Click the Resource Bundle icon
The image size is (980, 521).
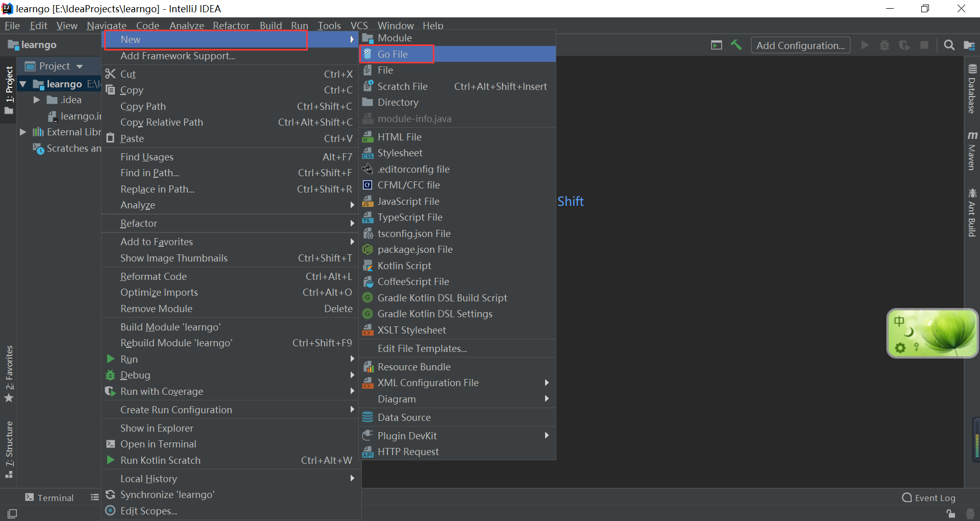[367, 367]
